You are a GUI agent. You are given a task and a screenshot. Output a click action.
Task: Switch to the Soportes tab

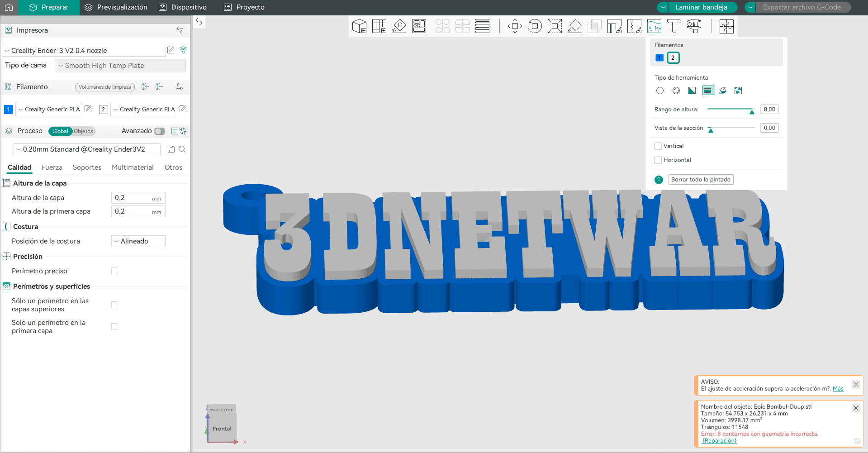[87, 167]
